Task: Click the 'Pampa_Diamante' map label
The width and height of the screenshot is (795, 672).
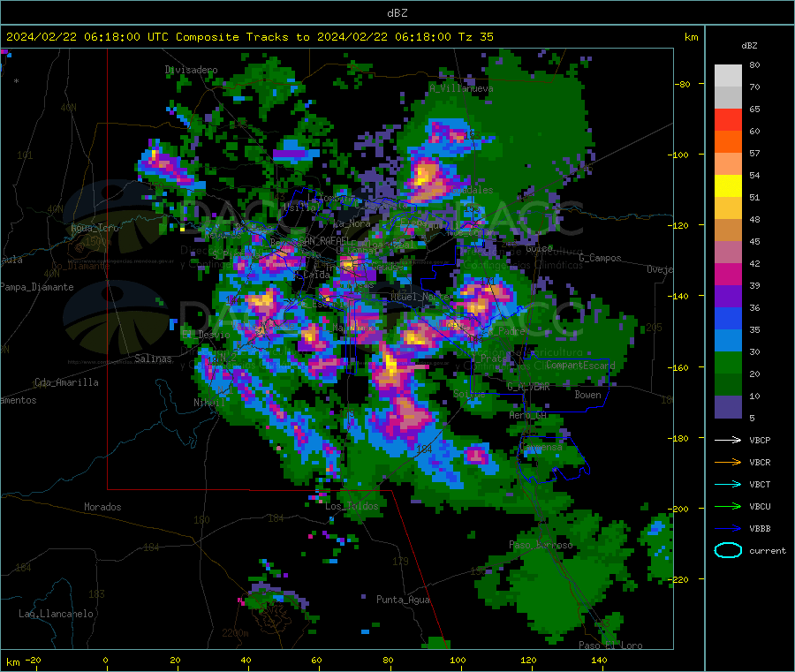Action: (x=37, y=287)
